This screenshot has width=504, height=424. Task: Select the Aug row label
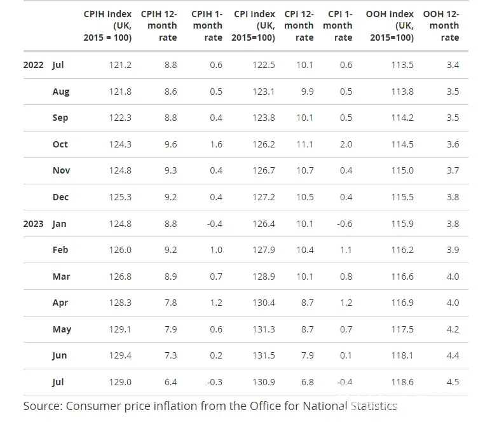pos(61,92)
